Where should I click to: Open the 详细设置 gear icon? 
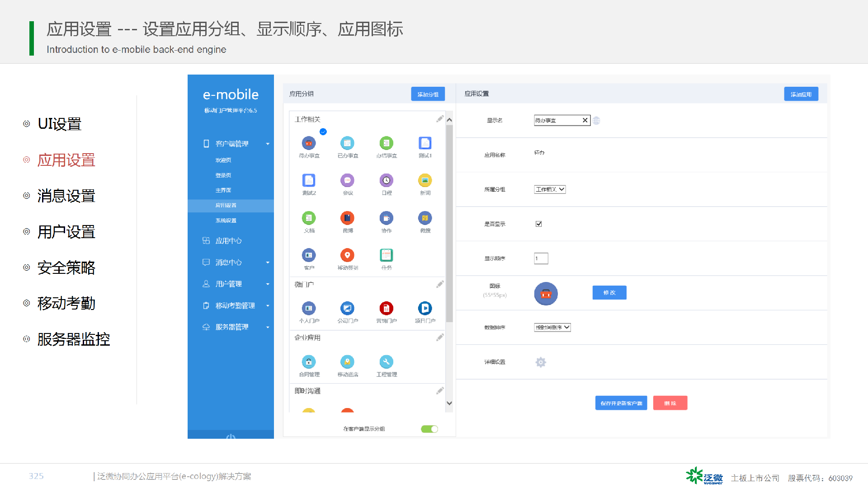[x=541, y=362]
